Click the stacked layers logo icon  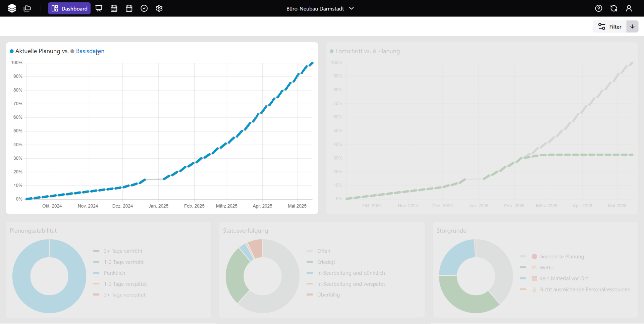12,8
